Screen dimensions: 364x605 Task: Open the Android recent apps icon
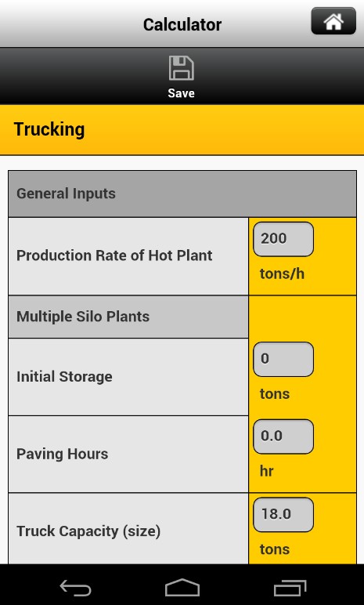(x=290, y=588)
